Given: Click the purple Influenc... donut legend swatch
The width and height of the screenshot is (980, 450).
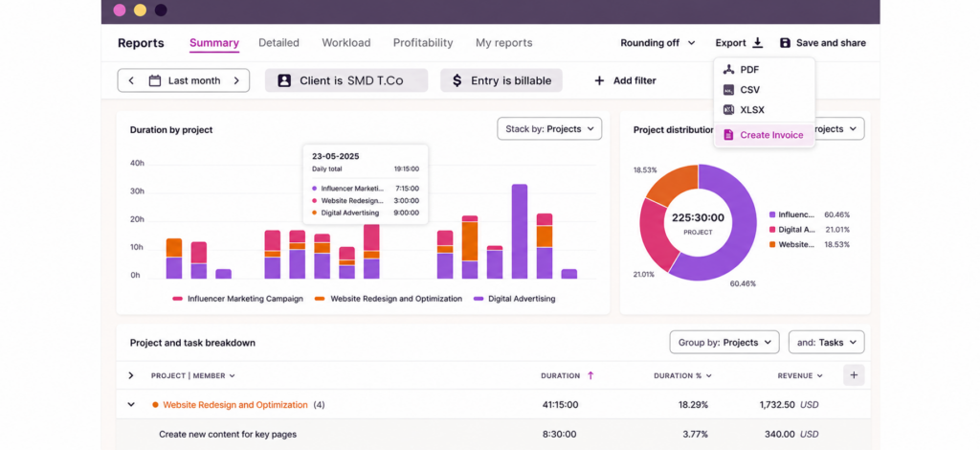Looking at the screenshot, I should coord(772,214).
